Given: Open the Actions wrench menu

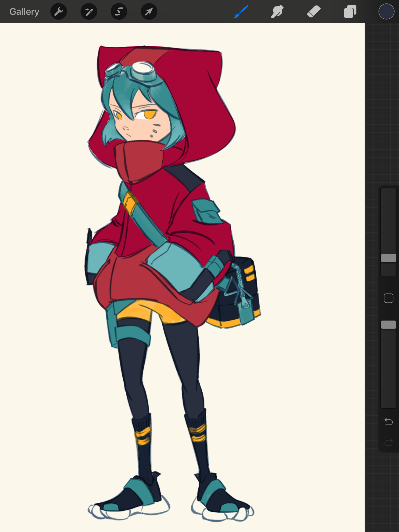Looking at the screenshot, I should 59,11.
